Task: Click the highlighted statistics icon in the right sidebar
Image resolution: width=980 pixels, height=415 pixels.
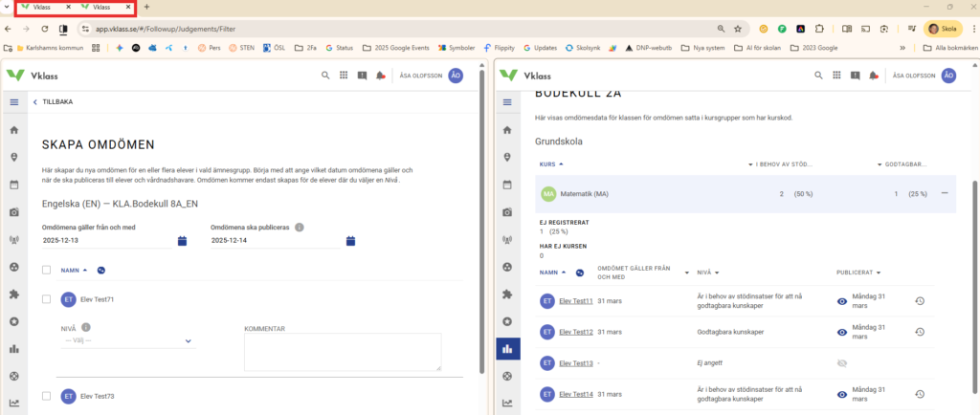Action: 507,349
